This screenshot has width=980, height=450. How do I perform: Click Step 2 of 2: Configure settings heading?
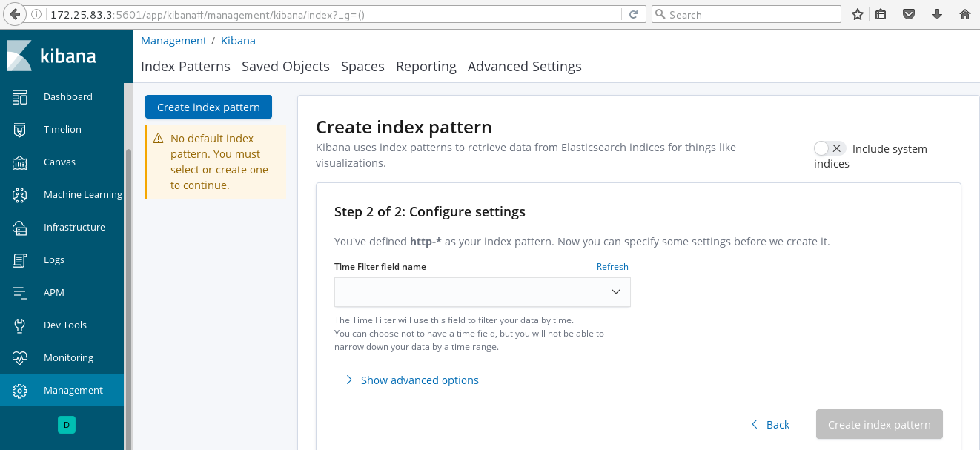[x=430, y=212]
